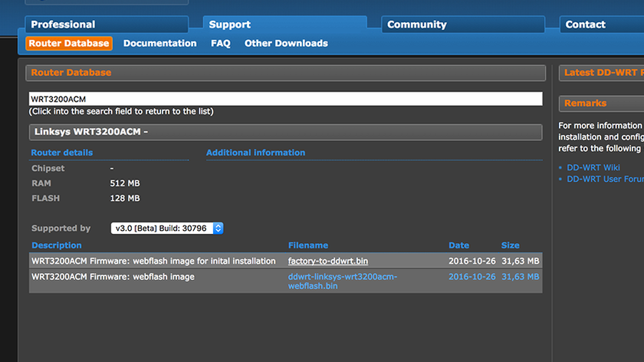Click the Filename column header
Screen dimensions: 644x362
point(307,245)
